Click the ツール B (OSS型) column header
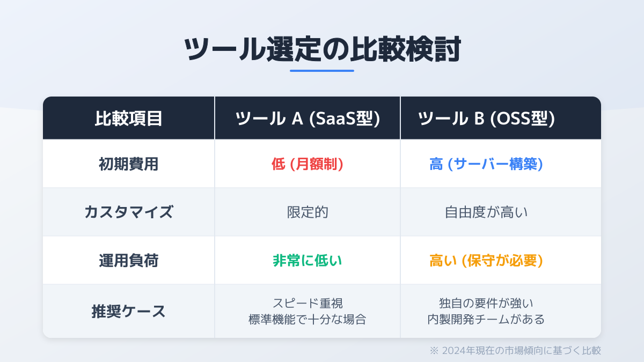The width and height of the screenshot is (644, 362). 486,119
